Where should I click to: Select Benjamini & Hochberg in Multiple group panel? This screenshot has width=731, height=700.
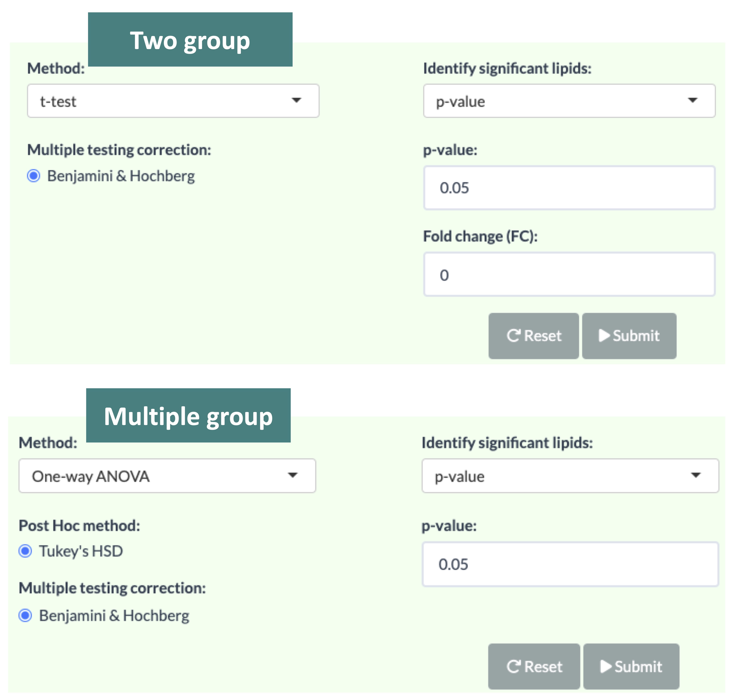click(x=25, y=615)
